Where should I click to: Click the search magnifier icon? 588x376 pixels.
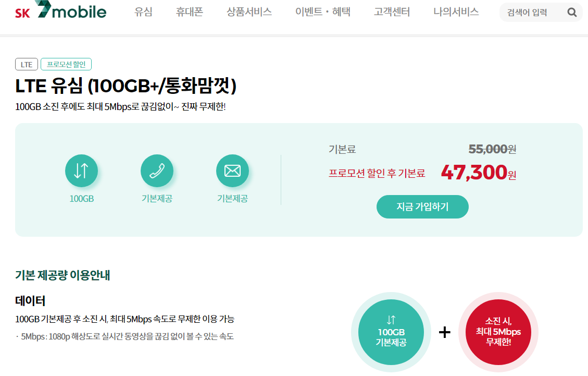click(x=572, y=13)
